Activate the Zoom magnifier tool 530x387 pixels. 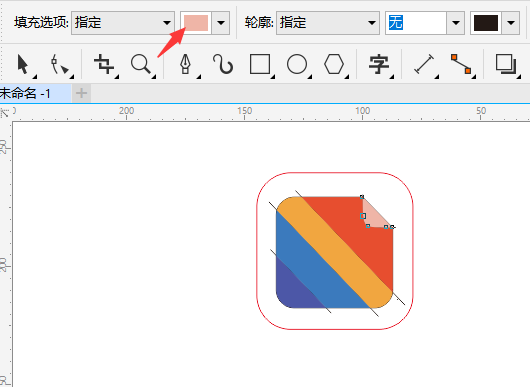141,65
